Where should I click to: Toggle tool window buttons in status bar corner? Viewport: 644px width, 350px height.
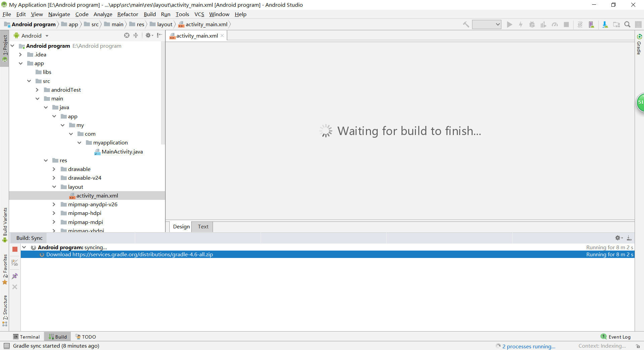pyautogui.click(x=6, y=346)
